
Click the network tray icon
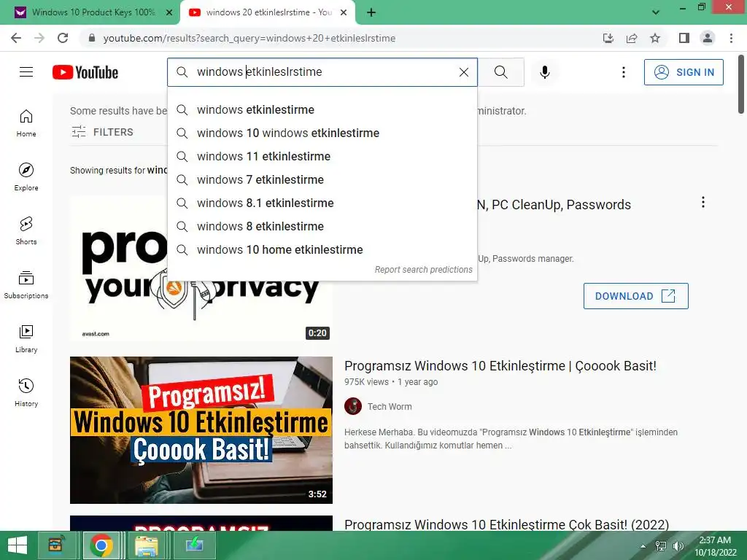pos(661,546)
